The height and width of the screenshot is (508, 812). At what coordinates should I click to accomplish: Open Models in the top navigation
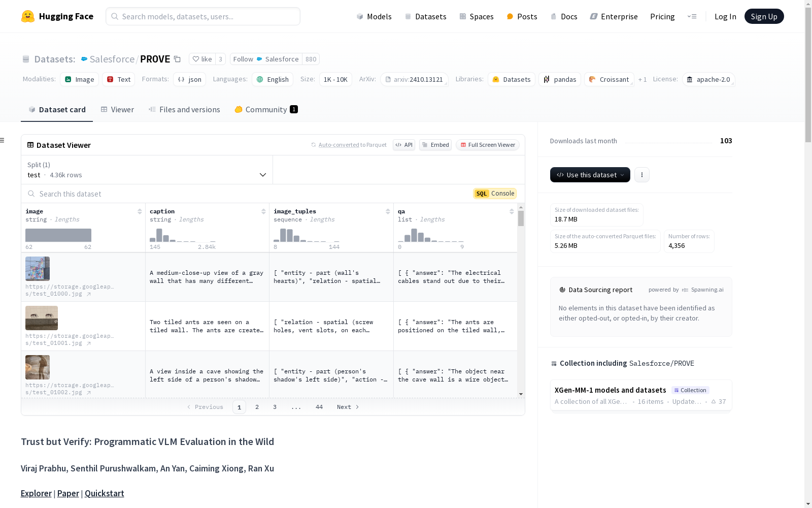[x=374, y=16]
